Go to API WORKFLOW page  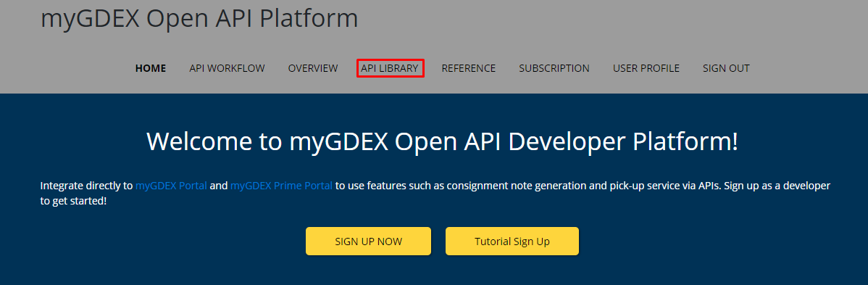pyautogui.click(x=227, y=68)
